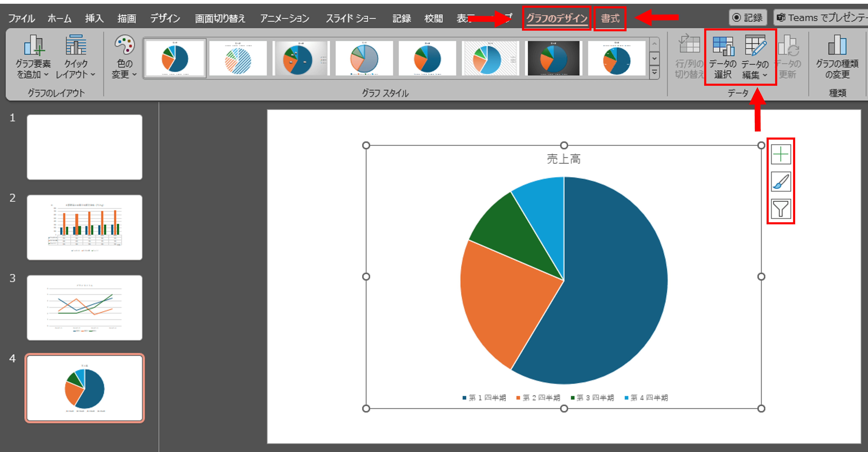Select the diagonal-striped background pie chart style
Image resolution: width=868 pixels, height=452 pixels.
pyautogui.click(x=491, y=58)
